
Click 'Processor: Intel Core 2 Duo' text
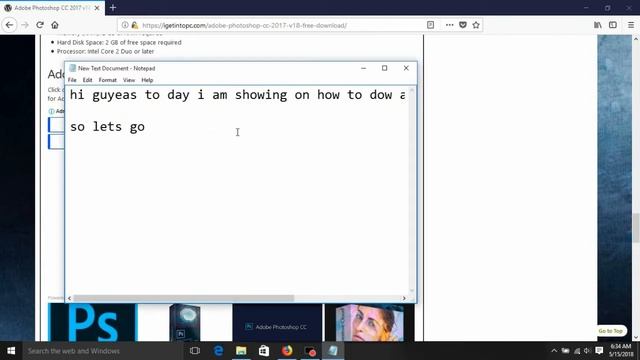click(105, 51)
